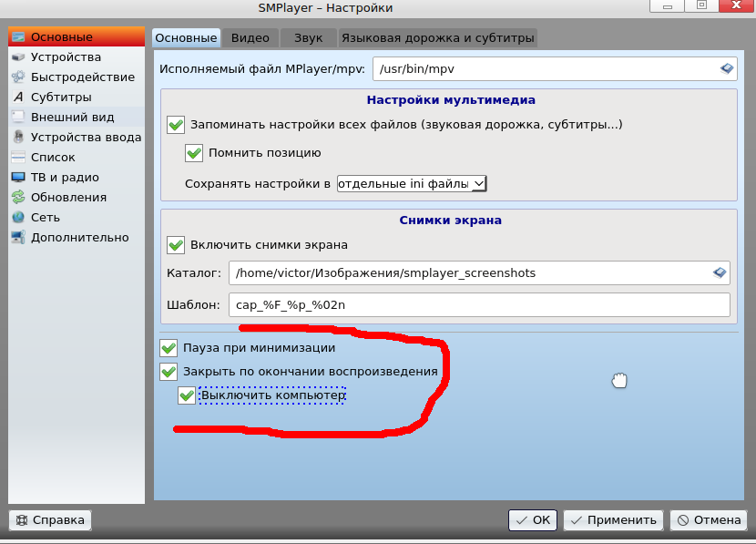Screen dimensions: 756x544
Task: Click the Сеть globe icon
Action: tap(18, 218)
